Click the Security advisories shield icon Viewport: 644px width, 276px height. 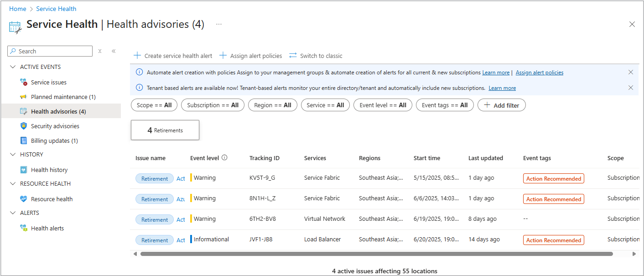click(24, 126)
